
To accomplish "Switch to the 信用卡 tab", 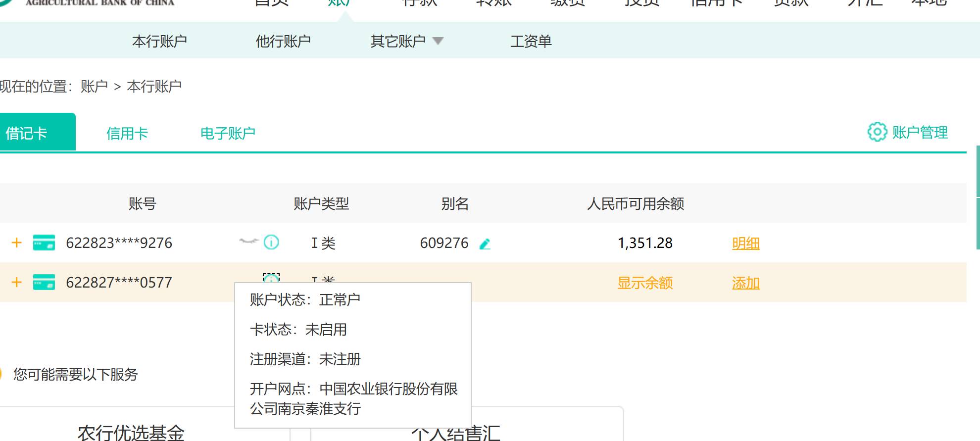I will click(127, 133).
